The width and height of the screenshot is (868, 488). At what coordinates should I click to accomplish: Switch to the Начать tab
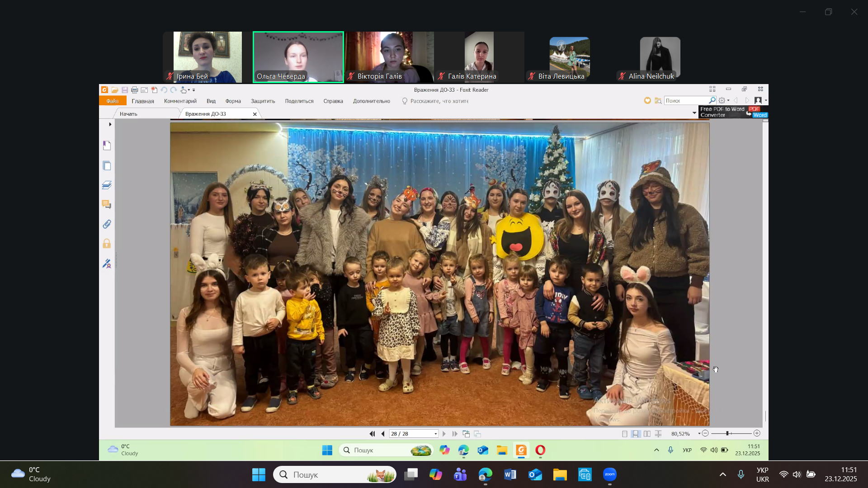(x=128, y=114)
